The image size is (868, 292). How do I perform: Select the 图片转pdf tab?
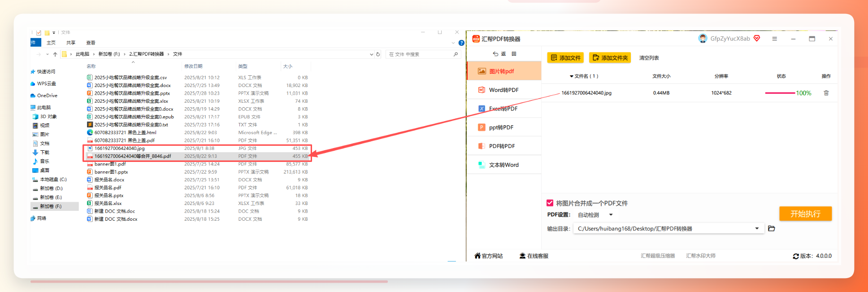[x=504, y=71]
